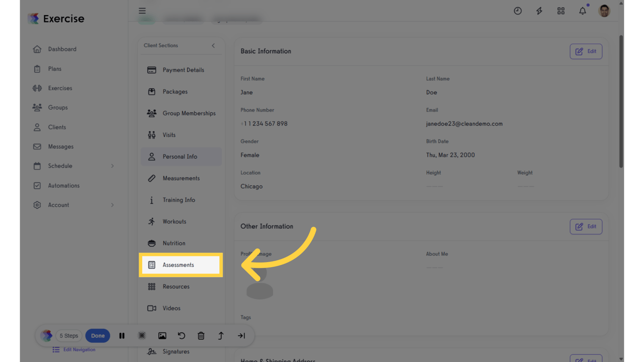The height and width of the screenshot is (362, 644).
Task: Open the notifications bell
Action: 582,10
